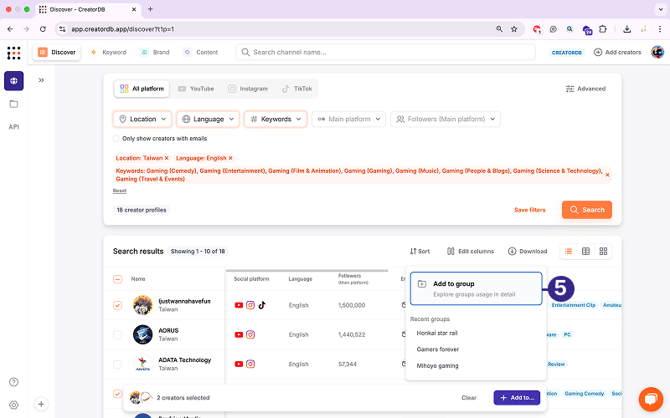Screen dimensions: 670x418
Task: Click Add creators at top right
Action: click(617, 52)
